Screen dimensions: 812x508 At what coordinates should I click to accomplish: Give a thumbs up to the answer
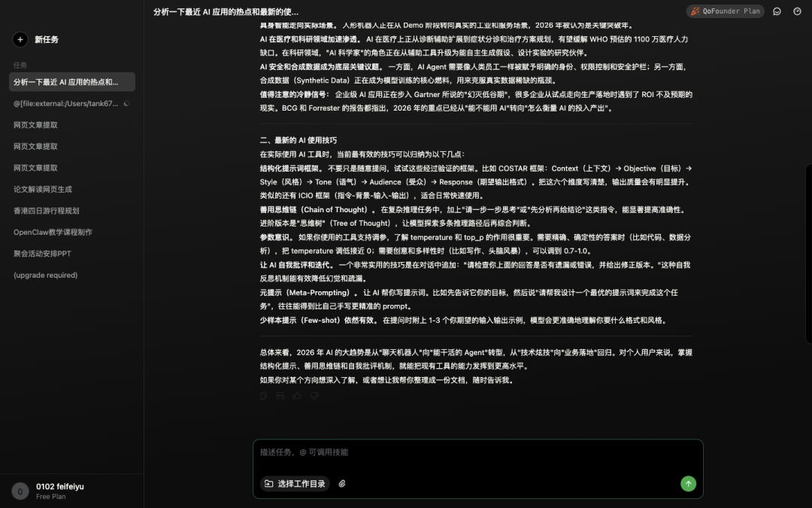pos(296,396)
